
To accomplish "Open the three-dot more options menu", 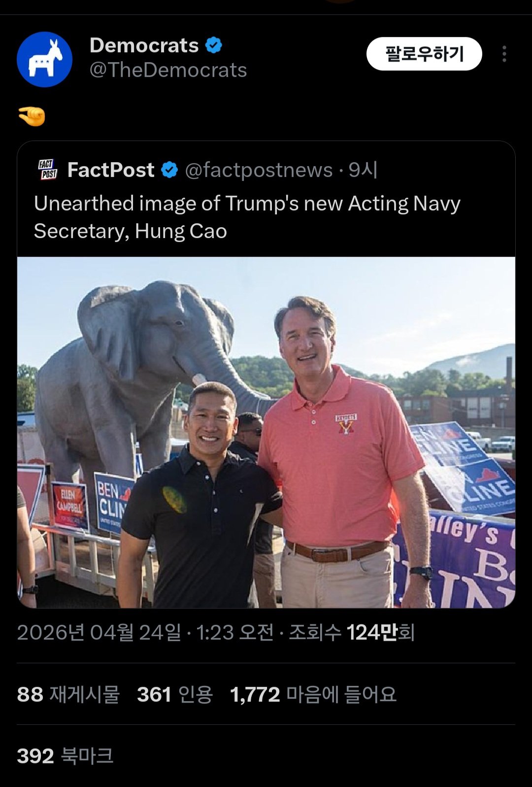I will click(504, 54).
